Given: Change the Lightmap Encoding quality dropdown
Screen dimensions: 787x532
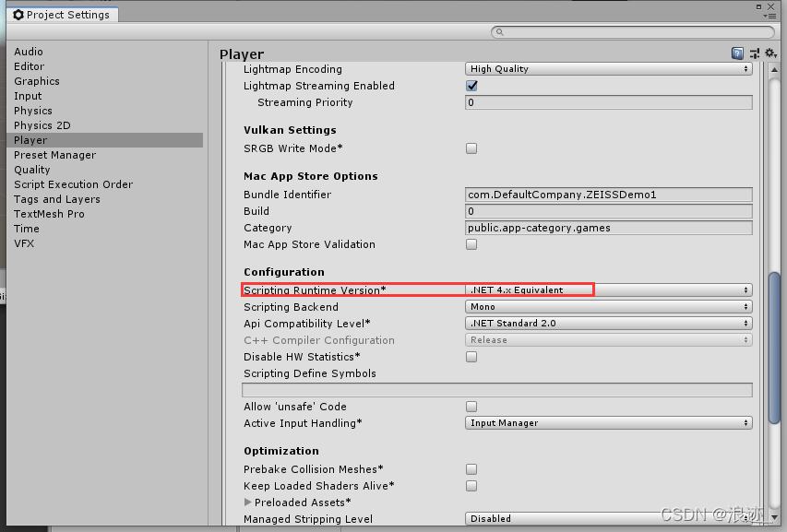Looking at the screenshot, I should (x=609, y=68).
